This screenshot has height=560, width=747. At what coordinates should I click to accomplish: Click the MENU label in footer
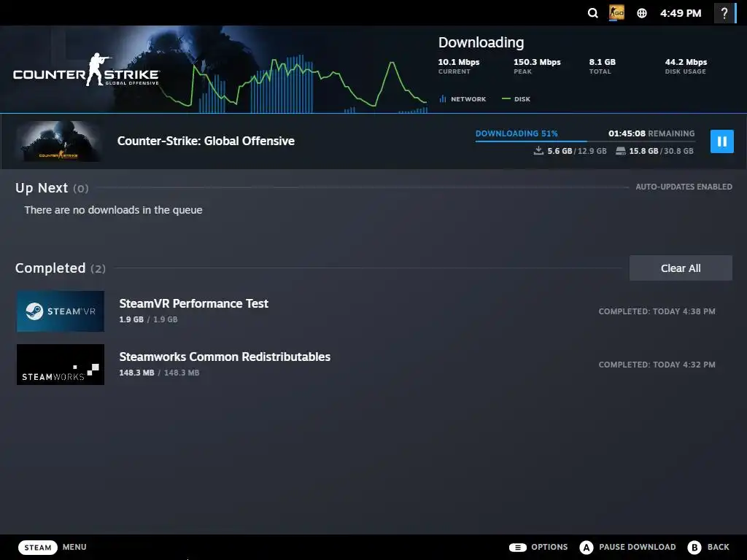[74, 547]
